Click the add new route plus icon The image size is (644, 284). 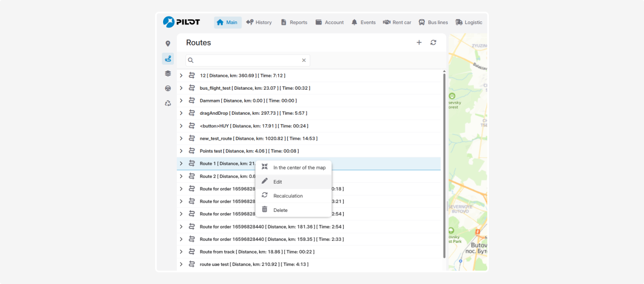tap(419, 43)
